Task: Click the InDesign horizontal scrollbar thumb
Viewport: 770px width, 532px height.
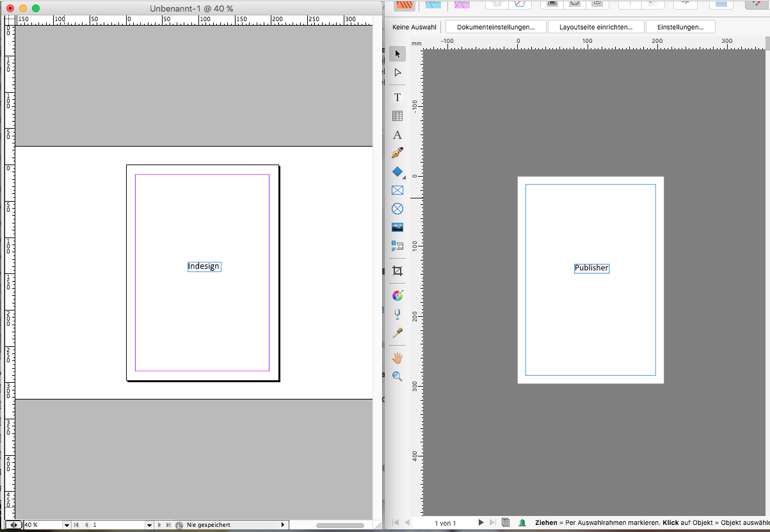Action: (340, 526)
